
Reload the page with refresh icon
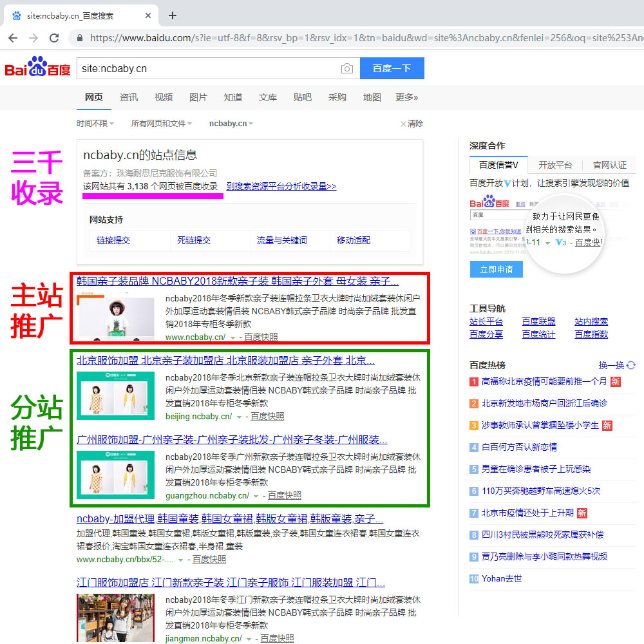(54, 38)
